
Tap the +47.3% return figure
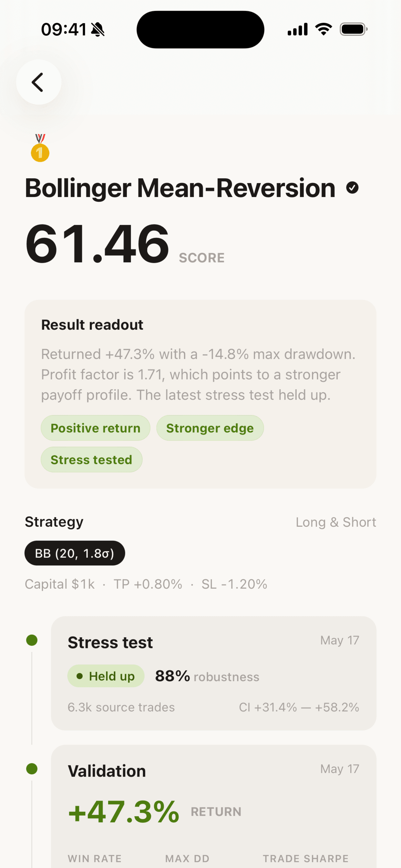click(x=124, y=812)
